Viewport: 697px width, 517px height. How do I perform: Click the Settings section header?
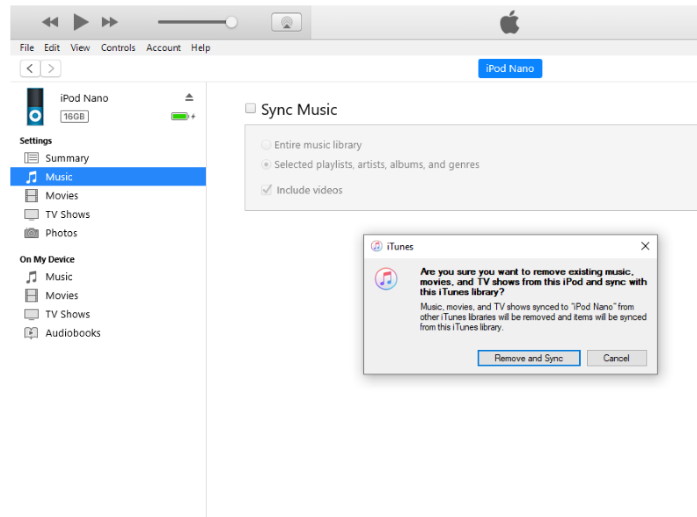(36, 140)
